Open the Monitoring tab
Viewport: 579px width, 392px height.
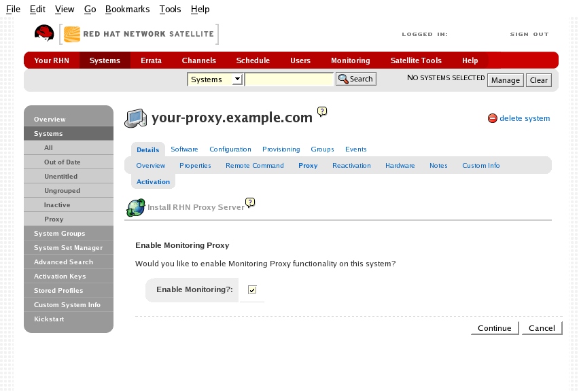[351, 60]
